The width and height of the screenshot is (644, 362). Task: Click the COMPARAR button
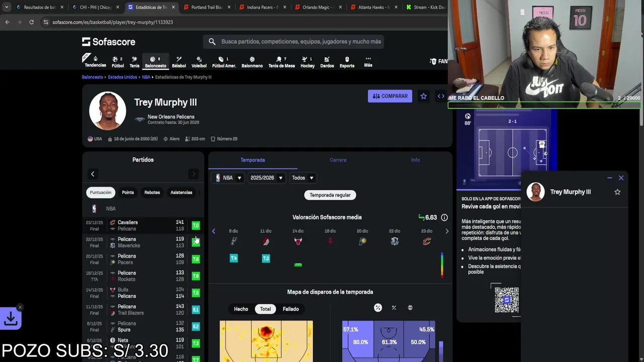click(x=390, y=96)
